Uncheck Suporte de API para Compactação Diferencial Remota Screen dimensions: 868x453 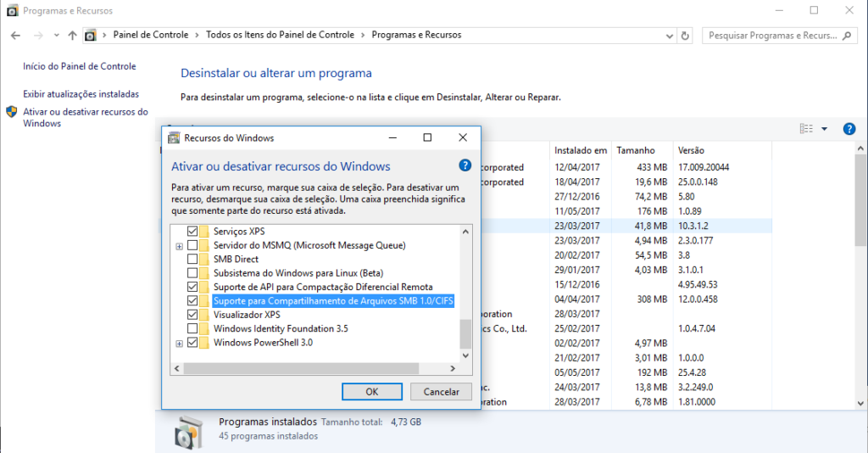click(192, 287)
